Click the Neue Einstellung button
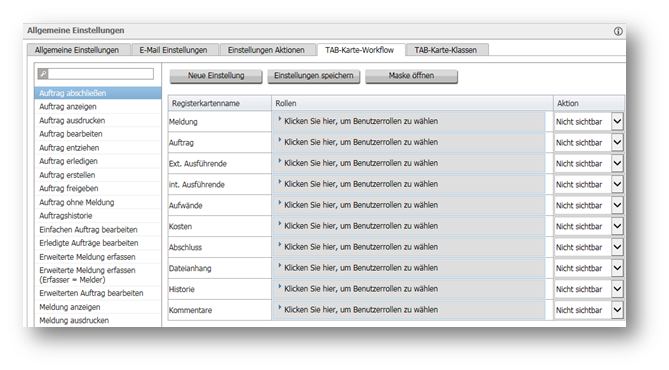The image size is (669, 370). coord(216,76)
